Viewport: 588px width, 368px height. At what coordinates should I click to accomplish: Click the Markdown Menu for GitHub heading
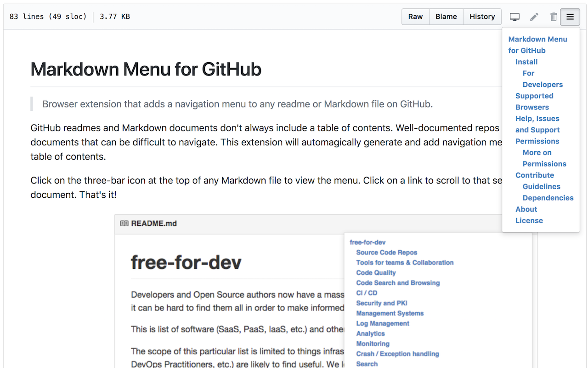pos(146,69)
